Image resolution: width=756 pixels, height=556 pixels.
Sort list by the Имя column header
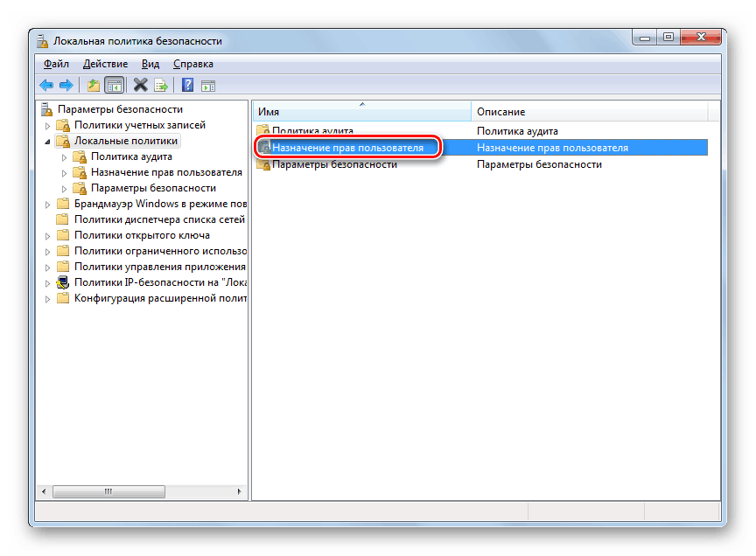click(x=361, y=111)
